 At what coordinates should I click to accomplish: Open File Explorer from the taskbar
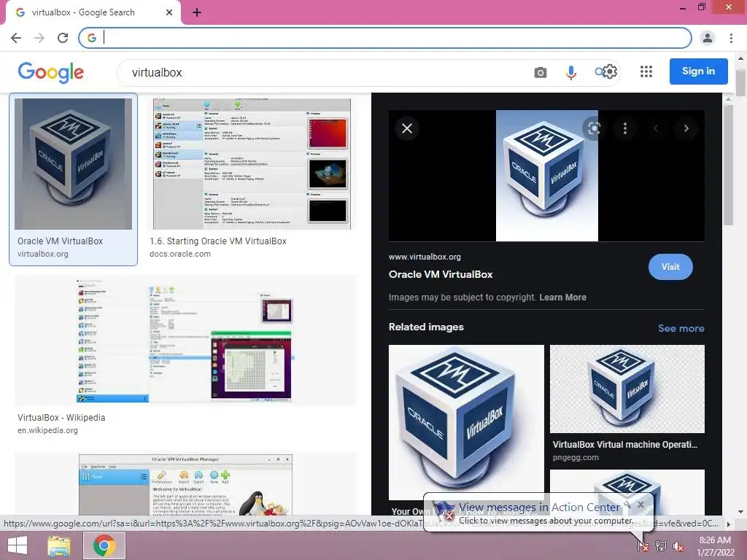pos(59,545)
